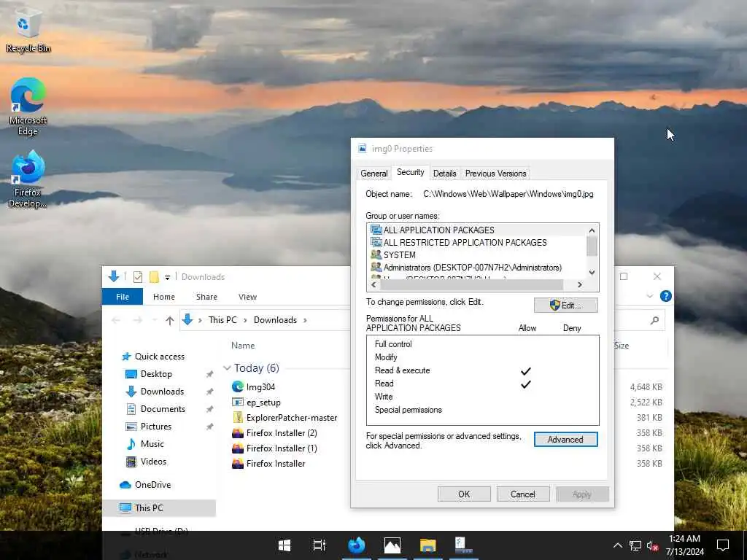Click the user list scroll up arrow
The height and width of the screenshot is (560, 747).
[592, 230]
